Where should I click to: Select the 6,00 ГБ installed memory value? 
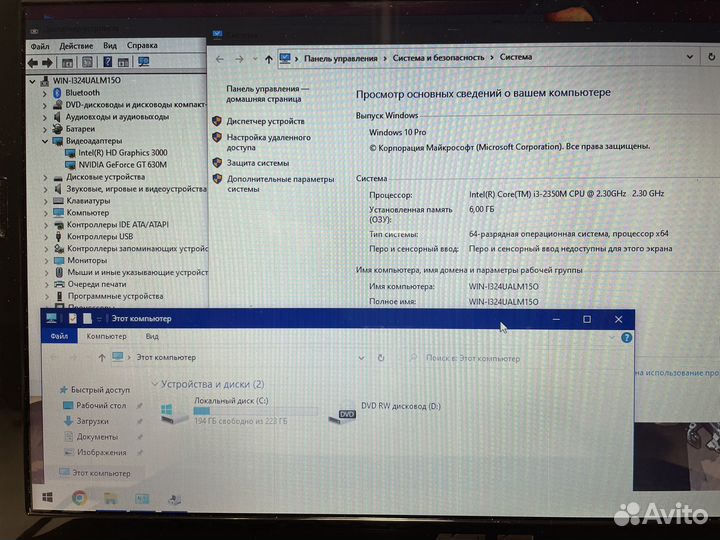coord(482,209)
